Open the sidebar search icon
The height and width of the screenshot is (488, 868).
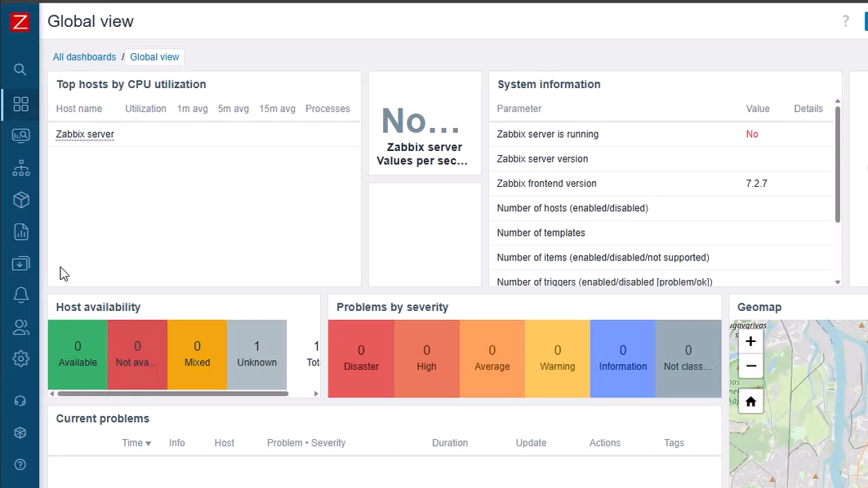20,69
